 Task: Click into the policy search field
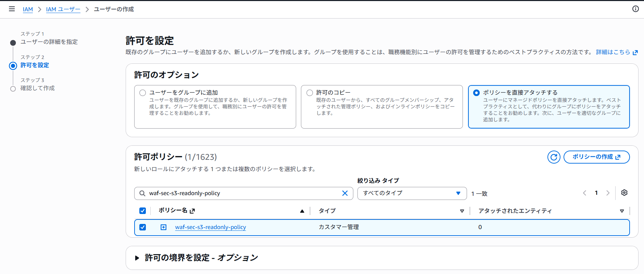point(244,193)
